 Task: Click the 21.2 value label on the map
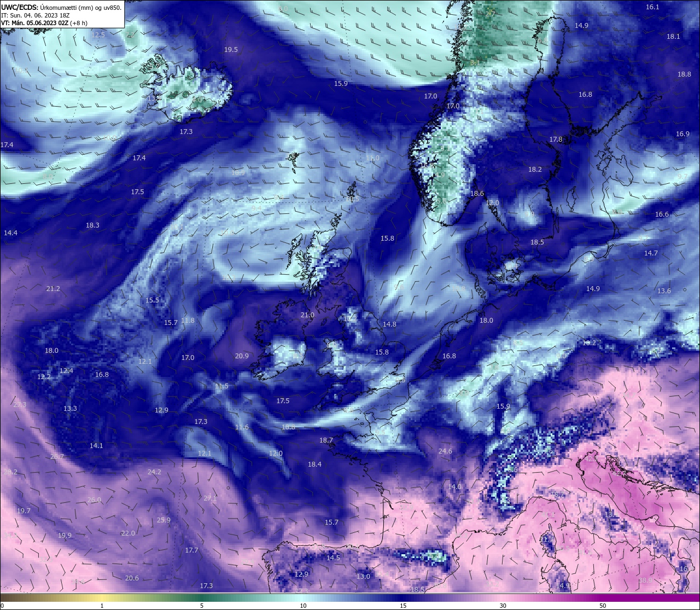[53, 289]
